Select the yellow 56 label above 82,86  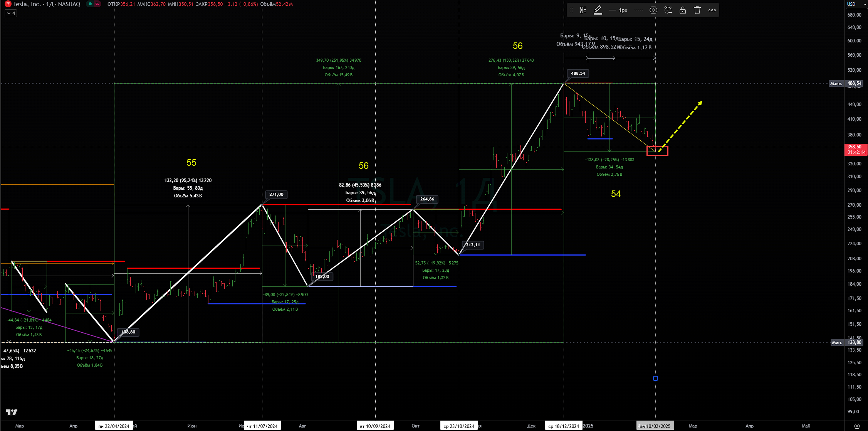click(364, 166)
